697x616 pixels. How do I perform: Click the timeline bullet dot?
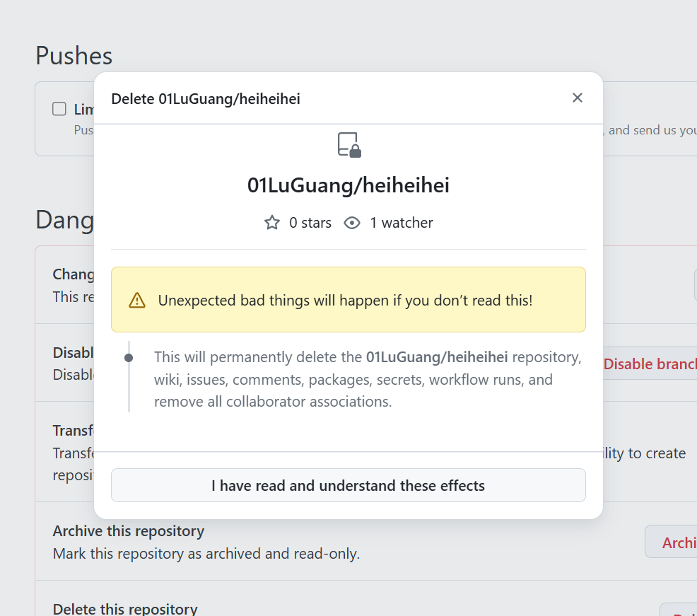click(129, 358)
